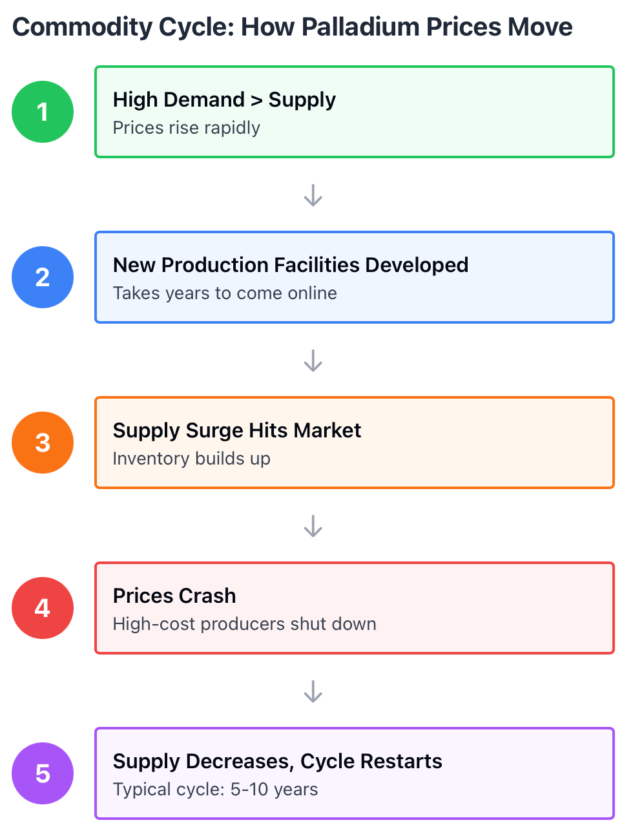Click the Typical cycle: 5-10 years text

click(216, 790)
